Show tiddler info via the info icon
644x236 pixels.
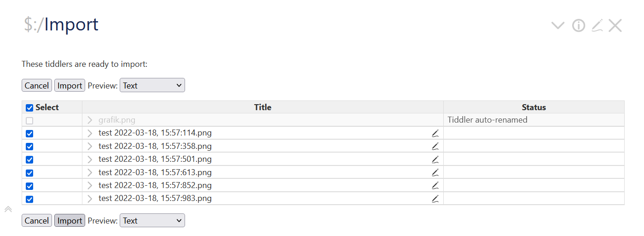pos(579,26)
